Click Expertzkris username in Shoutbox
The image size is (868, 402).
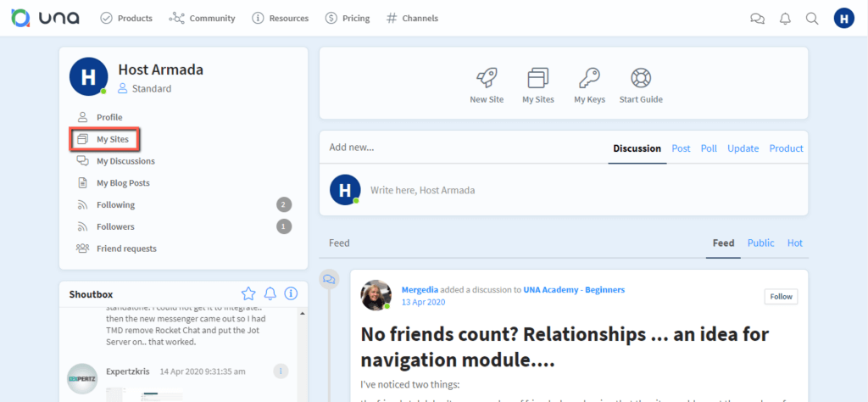pos(130,371)
